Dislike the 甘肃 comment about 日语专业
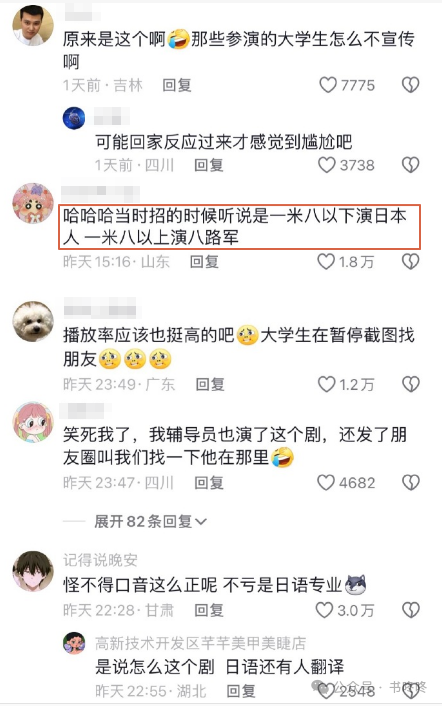The width and height of the screenshot is (442, 706). (x=410, y=610)
